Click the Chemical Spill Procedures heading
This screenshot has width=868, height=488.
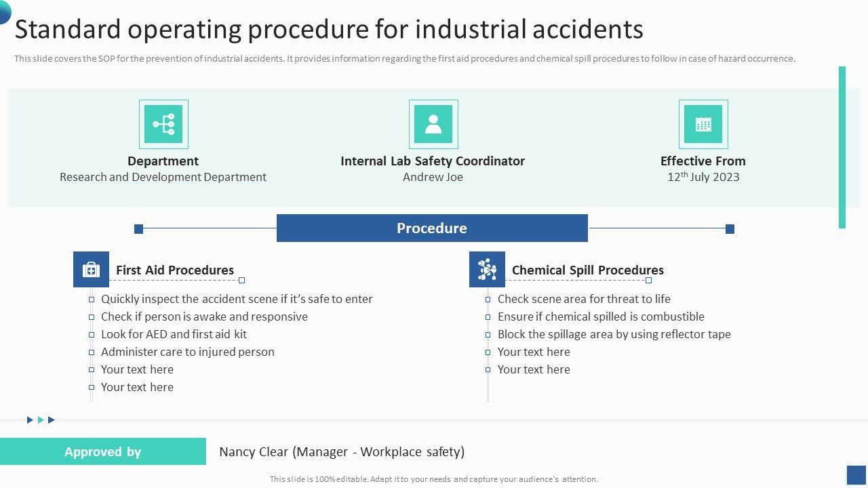[x=587, y=270]
